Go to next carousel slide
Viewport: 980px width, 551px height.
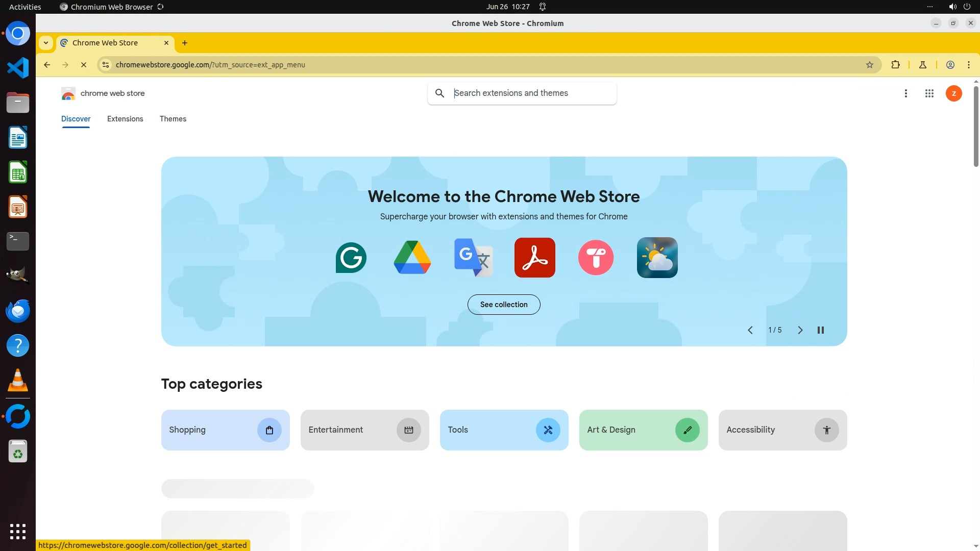pyautogui.click(x=800, y=330)
